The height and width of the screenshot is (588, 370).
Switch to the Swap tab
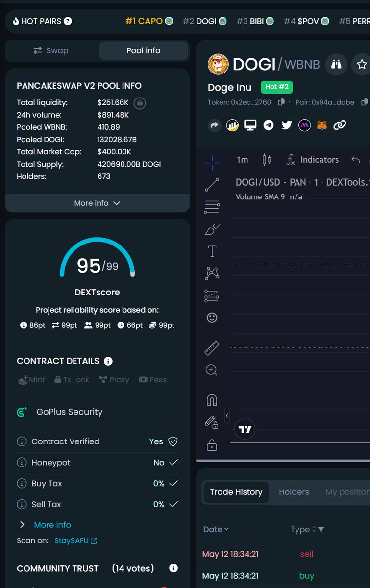[x=51, y=50]
